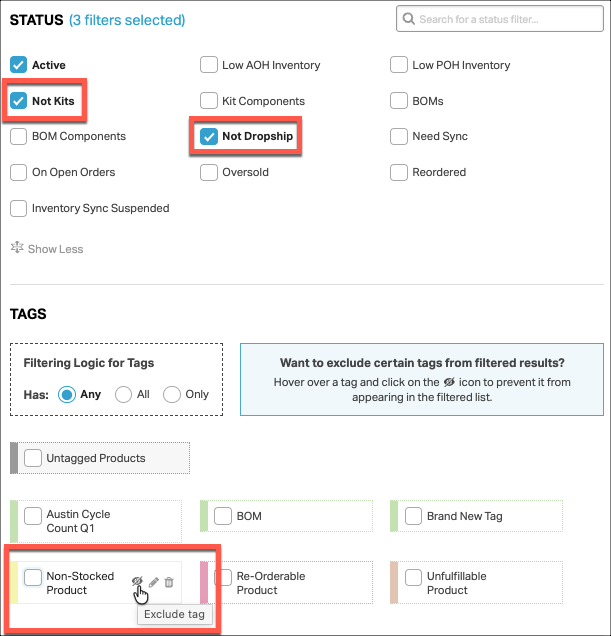Delete Non-Stocked Product tag via trash icon

tap(169, 582)
